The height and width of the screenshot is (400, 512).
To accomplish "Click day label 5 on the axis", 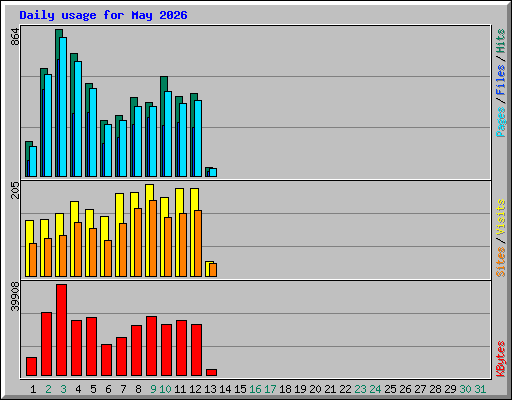I will pos(93,389).
